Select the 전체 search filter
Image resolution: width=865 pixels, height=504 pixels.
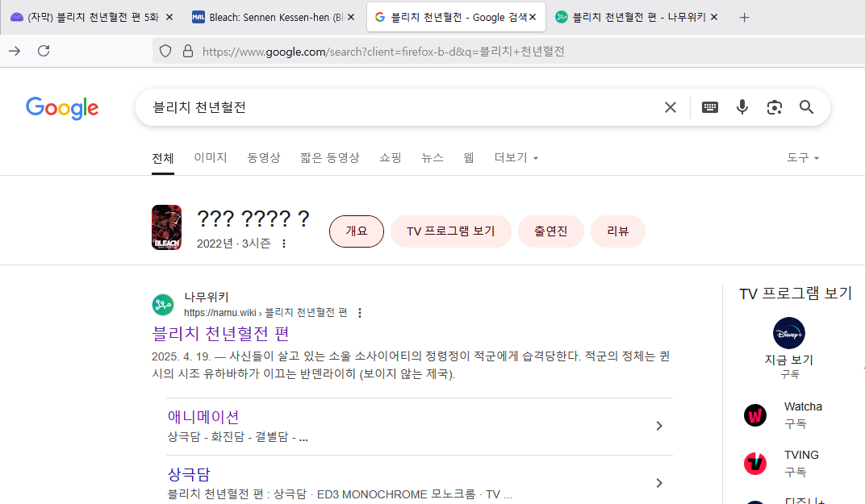(x=163, y=158)
